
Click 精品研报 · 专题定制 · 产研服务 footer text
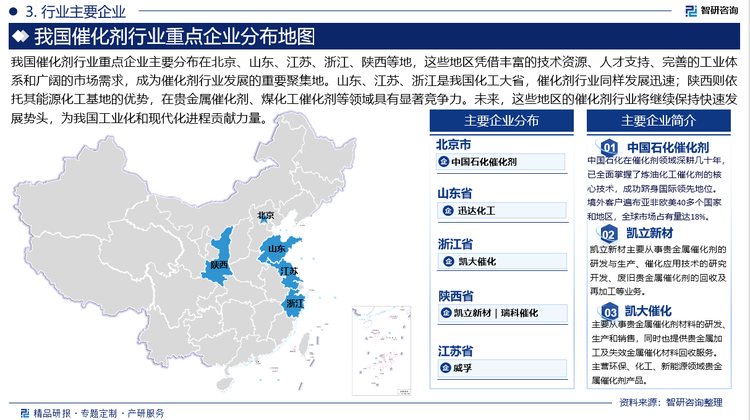pyautogui.click(x=99, y=413)
